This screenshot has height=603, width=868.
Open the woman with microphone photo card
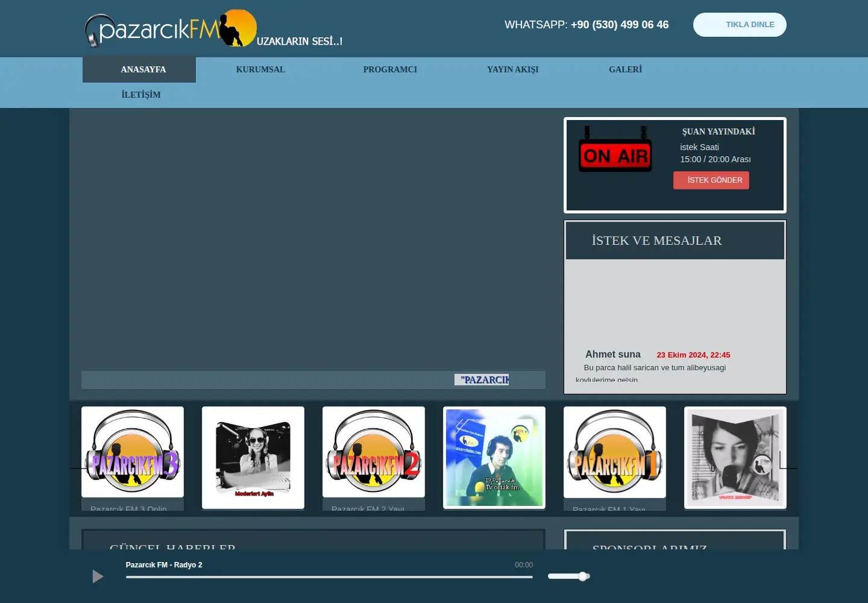[735, 458]
